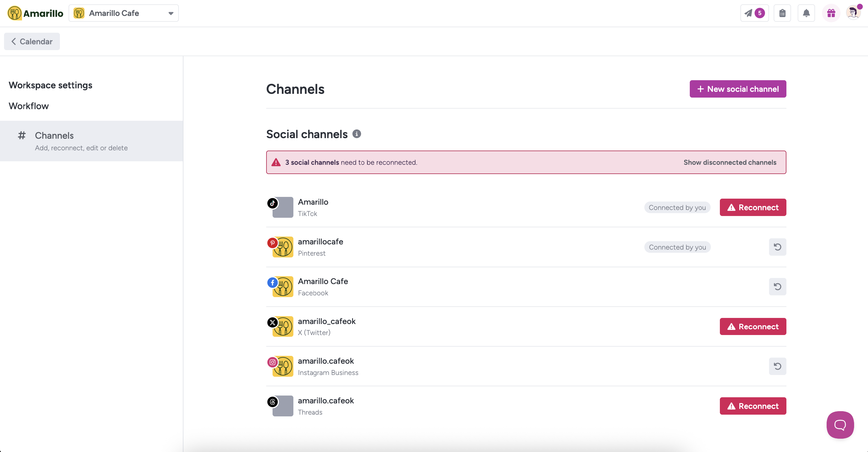Open the user profile avatar
The height and width of the screenshot is (452, 868).
(x=853, y=13)
